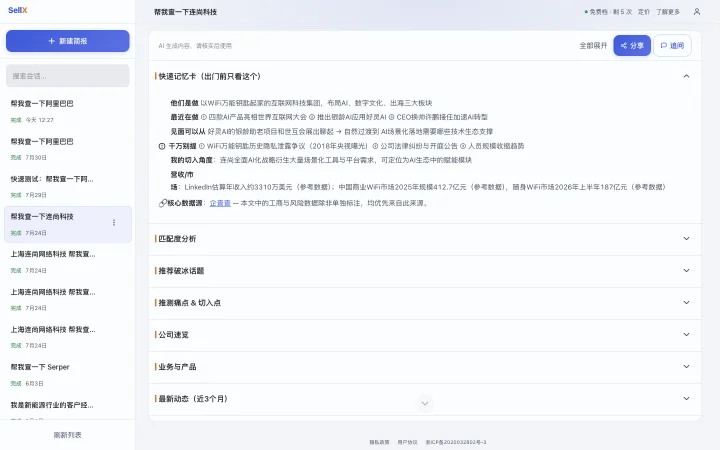Expand the 推测痛点 & 切入点 section

[x=686, y=303]
